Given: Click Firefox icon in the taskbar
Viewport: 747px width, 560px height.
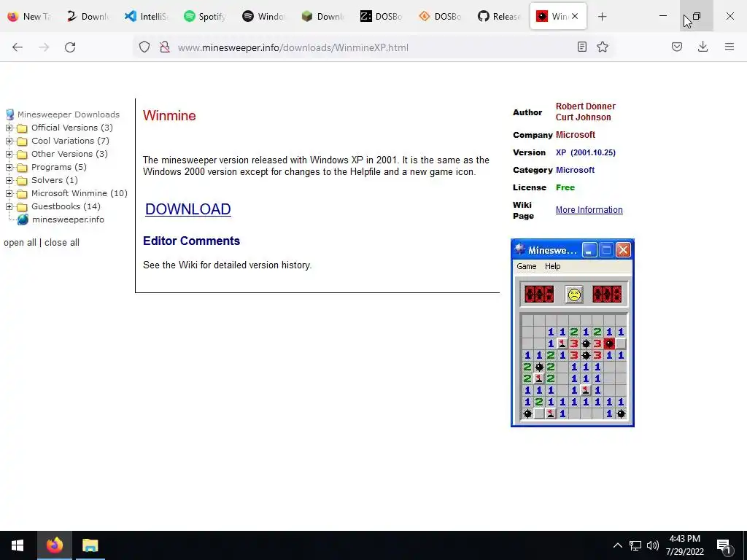Looking at the screenshot, I should click(x=54, y=545).
